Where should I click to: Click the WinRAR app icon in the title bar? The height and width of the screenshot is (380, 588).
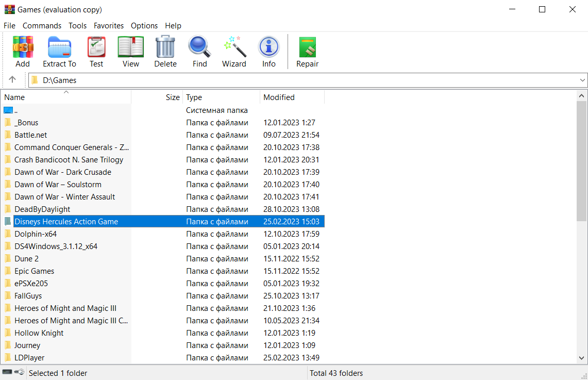pyautogui.click(x=9, y=9)
